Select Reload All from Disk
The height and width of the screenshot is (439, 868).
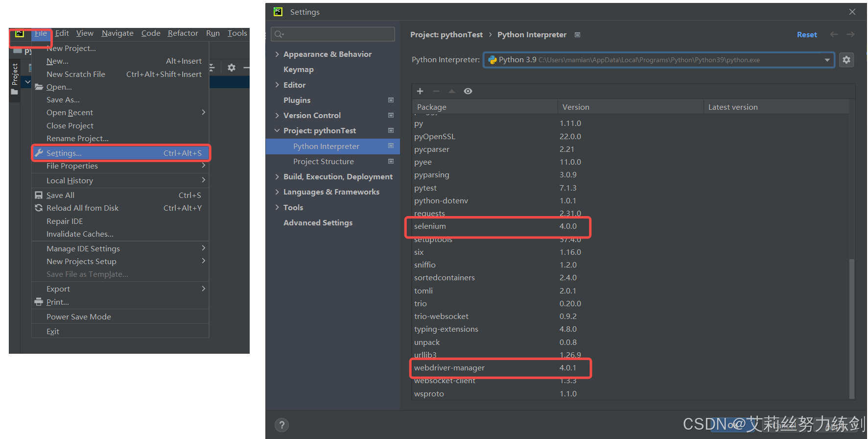click(120, 208)
